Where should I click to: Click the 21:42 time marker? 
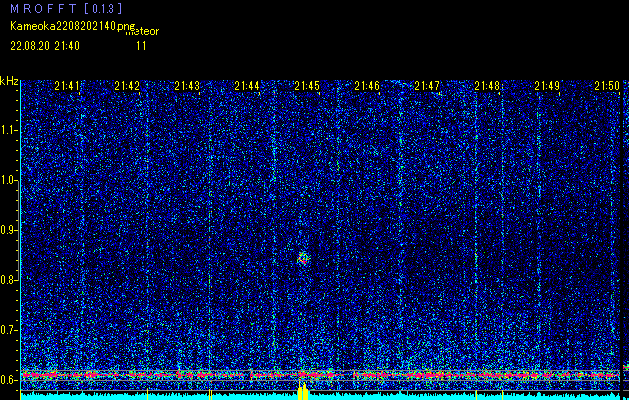coord(127,86)
